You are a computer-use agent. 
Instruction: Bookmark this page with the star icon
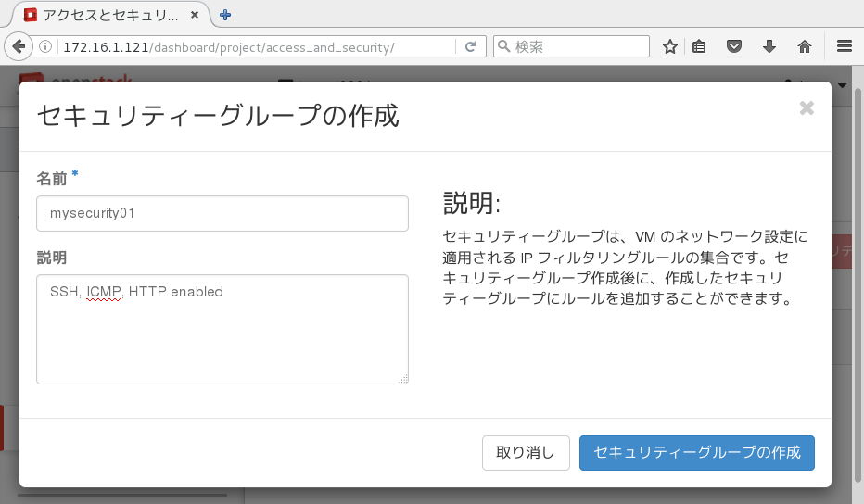click(x=670, y=47)
